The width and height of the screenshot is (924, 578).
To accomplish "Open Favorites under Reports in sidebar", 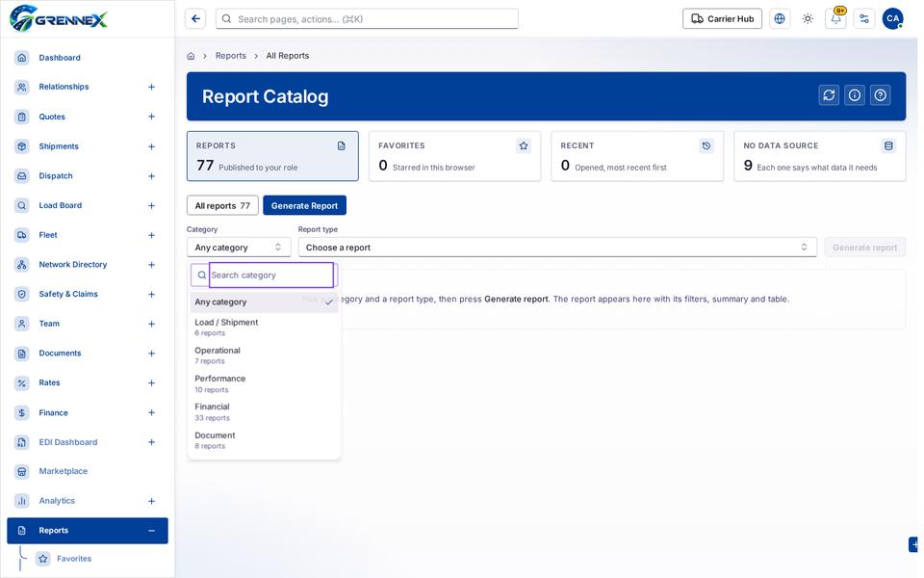I will (74, 559).
